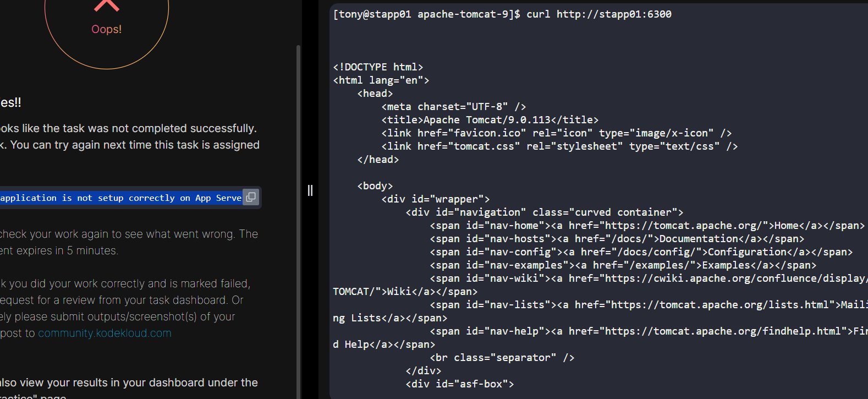Screen dimensions: 868x399
Task: Click the 'Apache Tomcat/9.0.113' title line
Action: click(490, 120)
